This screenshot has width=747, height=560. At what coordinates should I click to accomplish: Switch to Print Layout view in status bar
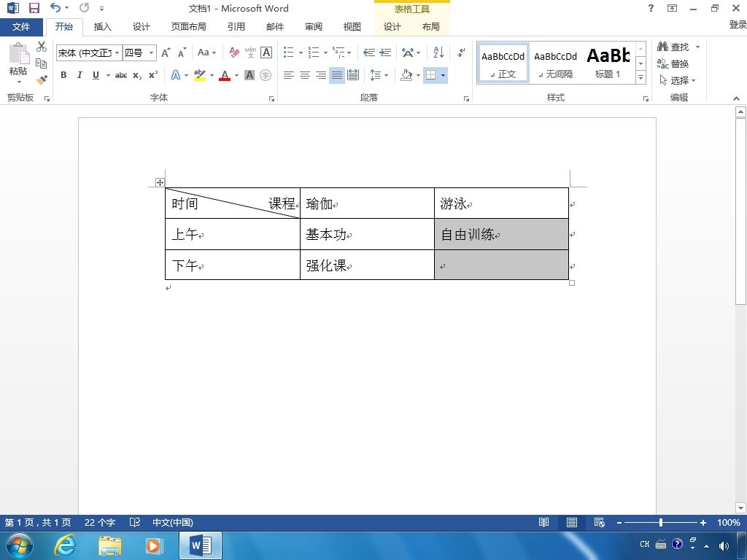point(572,523)
